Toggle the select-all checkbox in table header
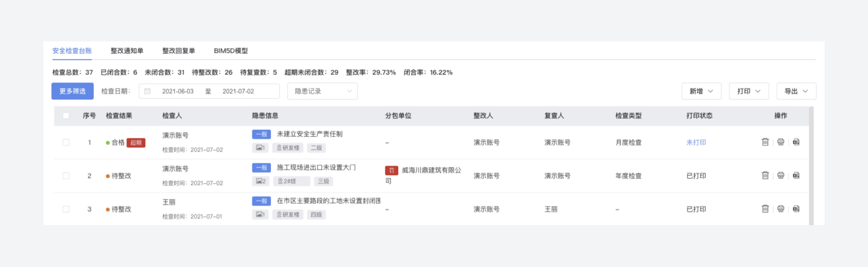Screen dimensions: 868x267 (x=66, y=116)
